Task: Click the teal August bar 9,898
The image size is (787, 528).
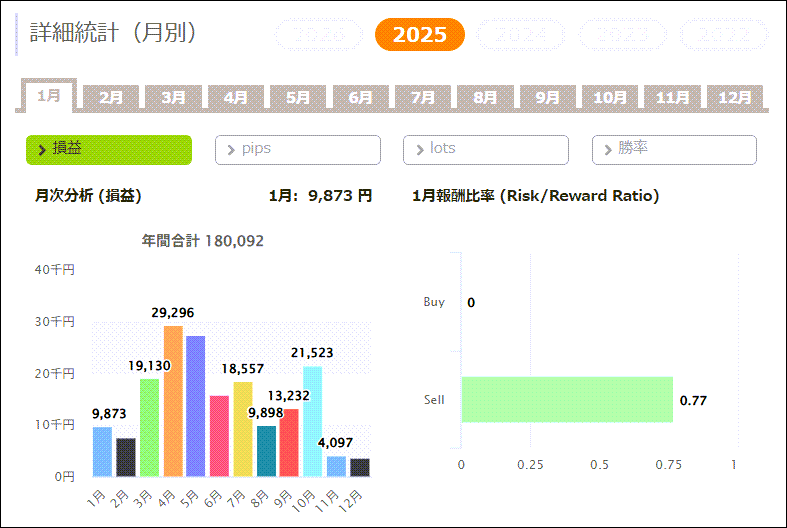Action: point(266,451)
